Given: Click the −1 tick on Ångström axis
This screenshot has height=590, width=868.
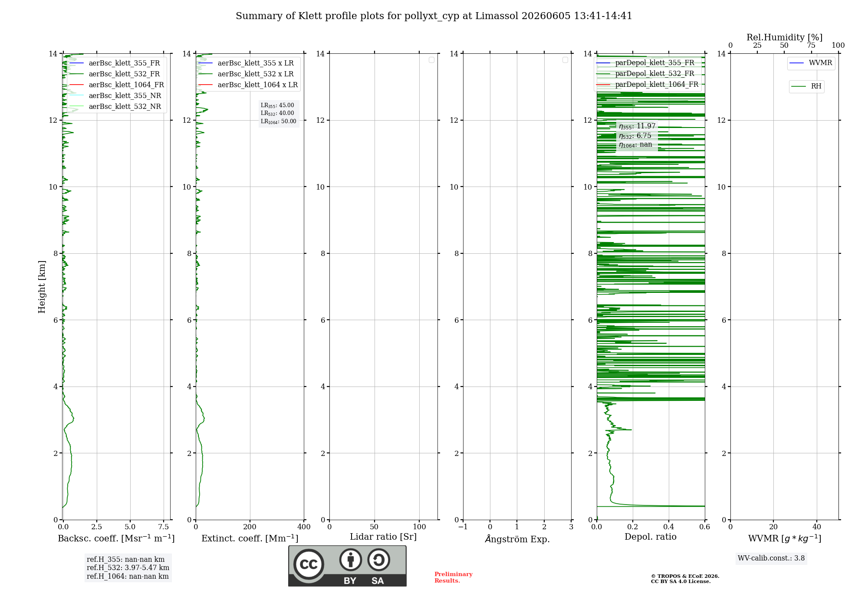Looking at the screenshot, I should pyautogui.click(x=463, y=527).
